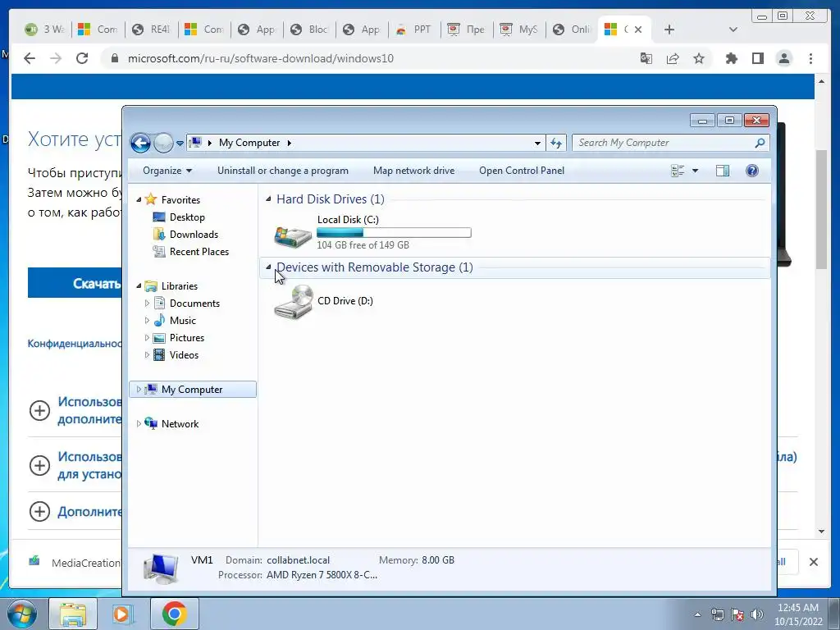Image resolution: width=840 pixels, height=630 pixels.
Task: Open the Chrome extensions puzzle icon
Action: click(x=731, y=58)
